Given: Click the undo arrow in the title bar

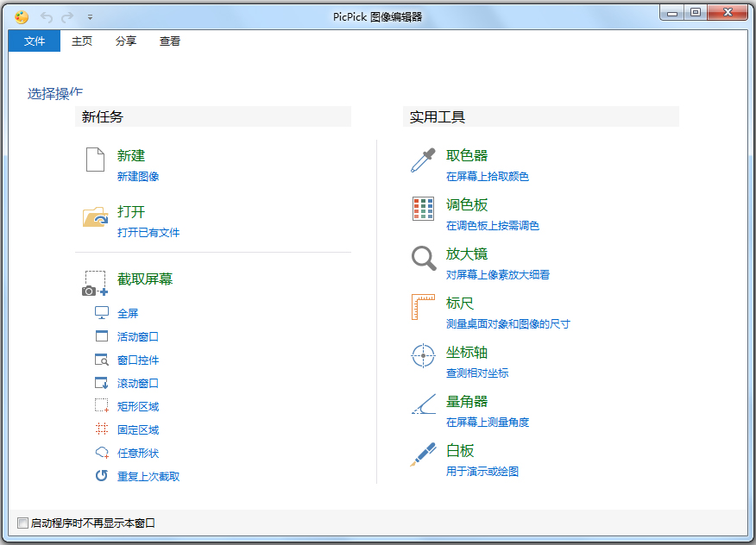Looking at the screenshot, I should [45, 16].
